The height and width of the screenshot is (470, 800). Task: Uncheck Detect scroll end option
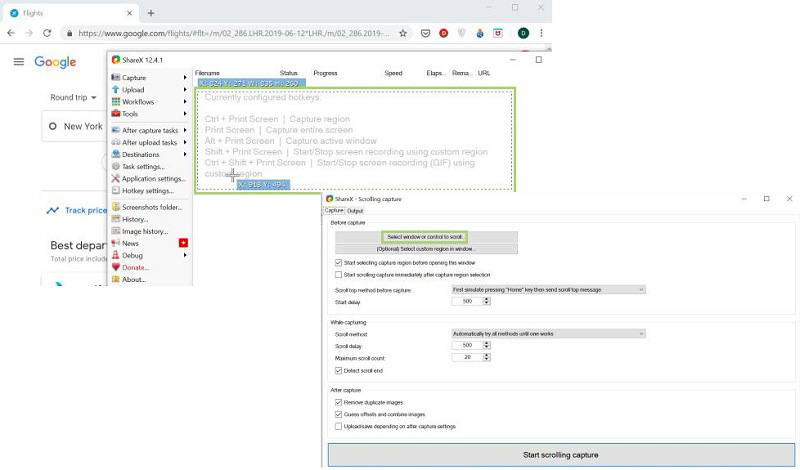tap(339, 371)
